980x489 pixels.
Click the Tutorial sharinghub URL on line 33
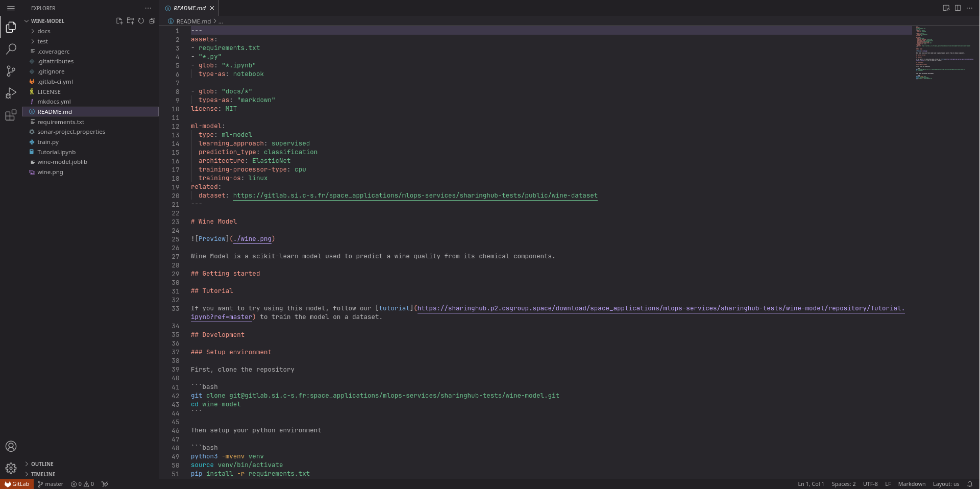click(x=661, y=308)
